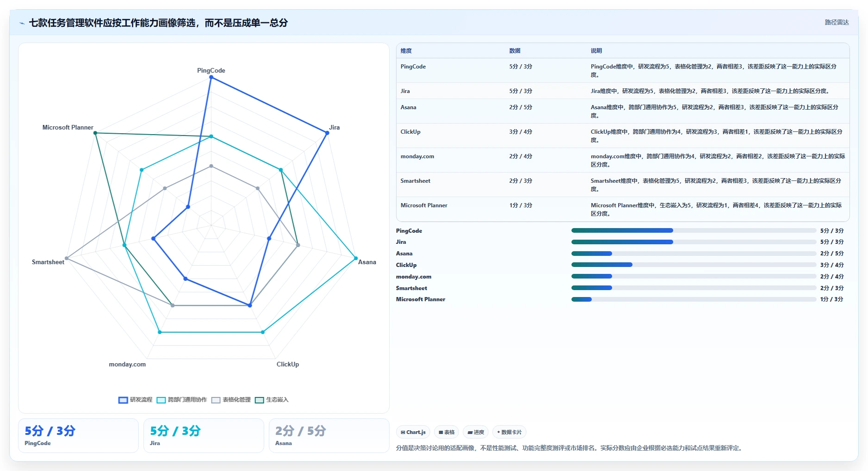Toggle the 生态嵌入 legend series
Screen dimensions: 868x471
(272, 400)
